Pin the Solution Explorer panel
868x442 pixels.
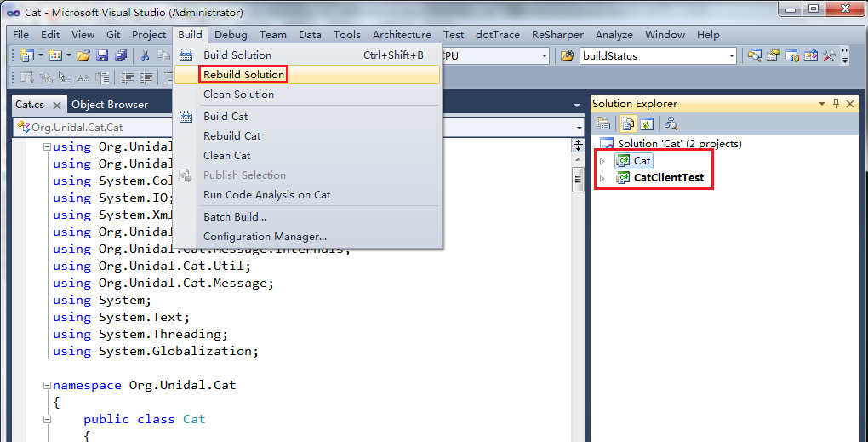[x=836, y=104]
